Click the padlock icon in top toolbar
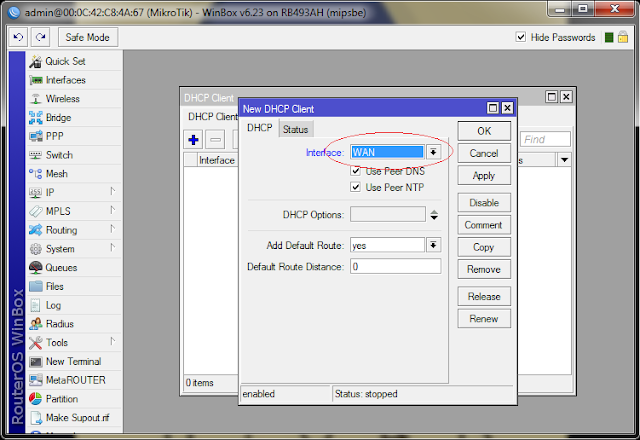The height and width of the screenshot is (440, 640). pos(623,37)
